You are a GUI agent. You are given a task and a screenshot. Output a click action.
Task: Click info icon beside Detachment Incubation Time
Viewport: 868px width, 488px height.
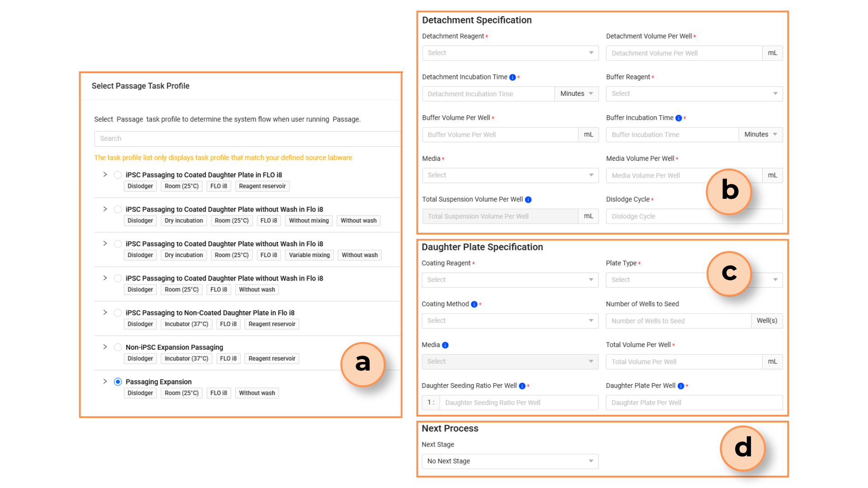point(512,77)
